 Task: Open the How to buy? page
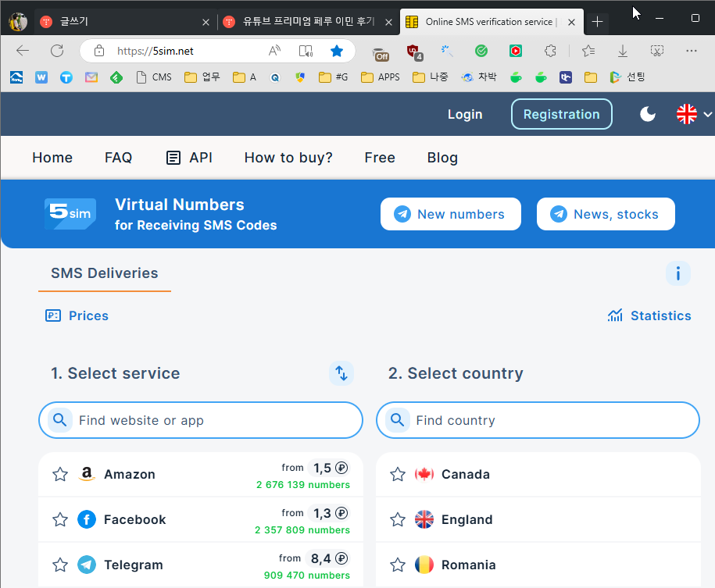288,158
